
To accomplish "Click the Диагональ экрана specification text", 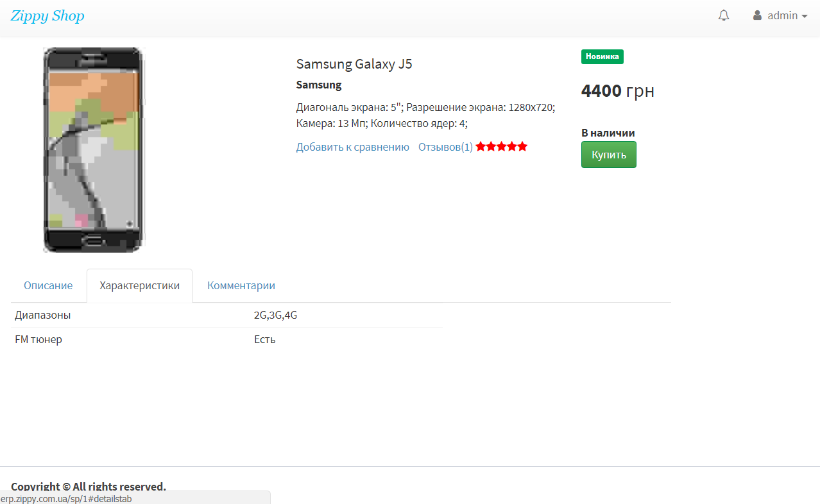I will point(425,115).
